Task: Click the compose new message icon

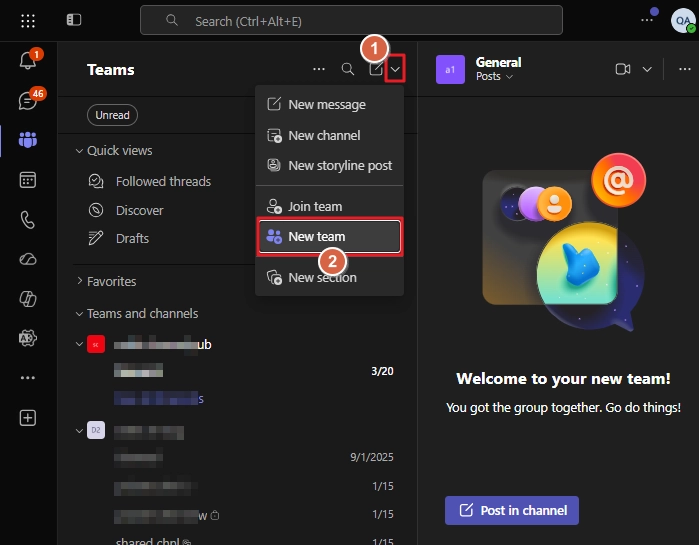Action: point(376,69)
